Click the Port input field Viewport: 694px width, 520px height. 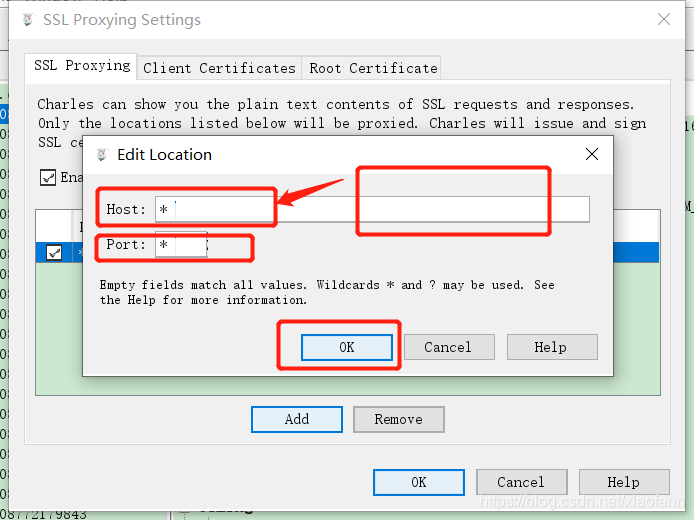[181, 244]
